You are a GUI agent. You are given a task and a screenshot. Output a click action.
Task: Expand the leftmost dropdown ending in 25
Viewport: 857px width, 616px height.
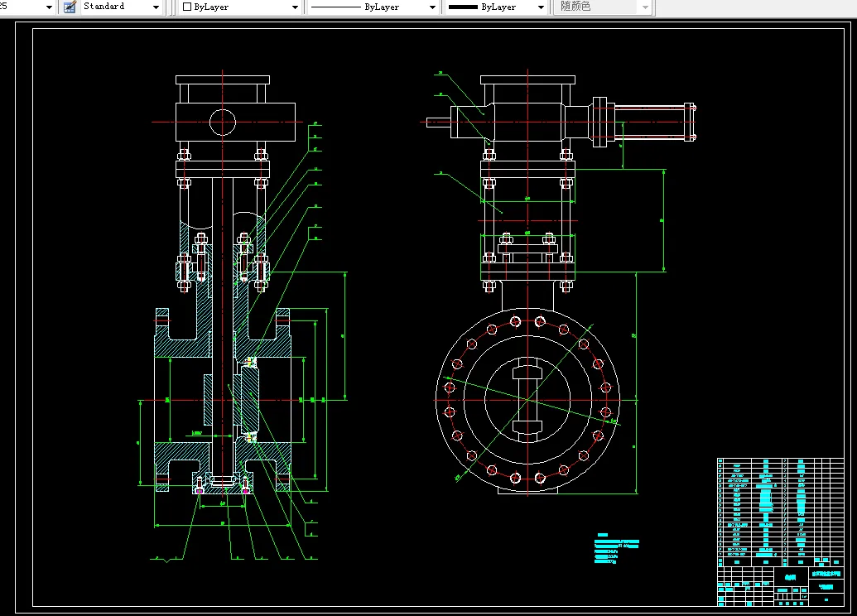click(x=48, y=7)
